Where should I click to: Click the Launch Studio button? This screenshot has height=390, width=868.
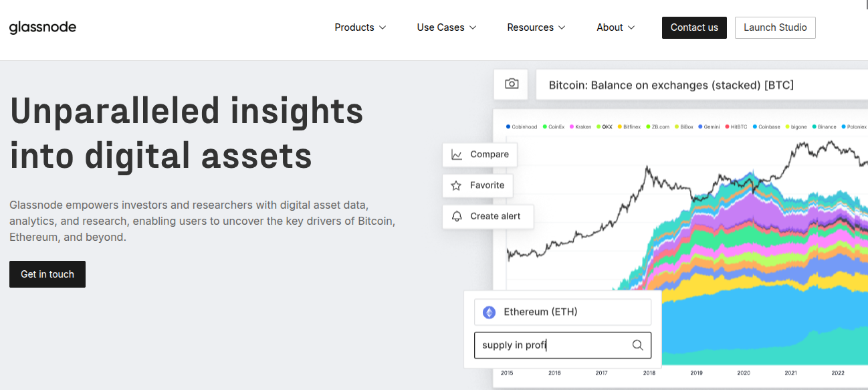[x=775, y=27]
